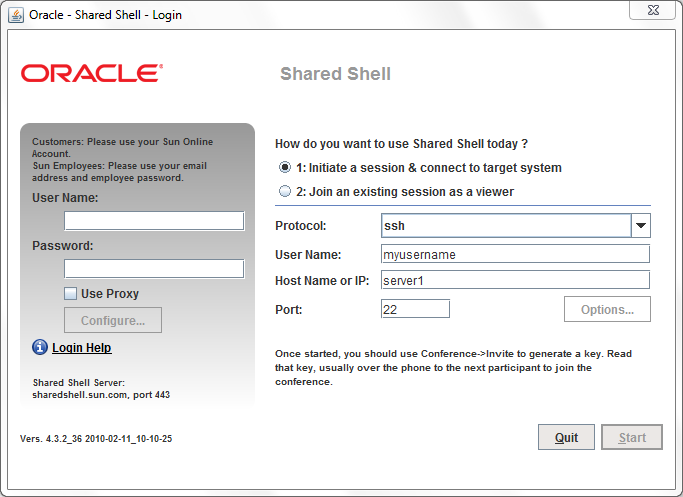683x497 pixels.
Task: Open the Protocol dropdown arrow
Action: (641, 226)
